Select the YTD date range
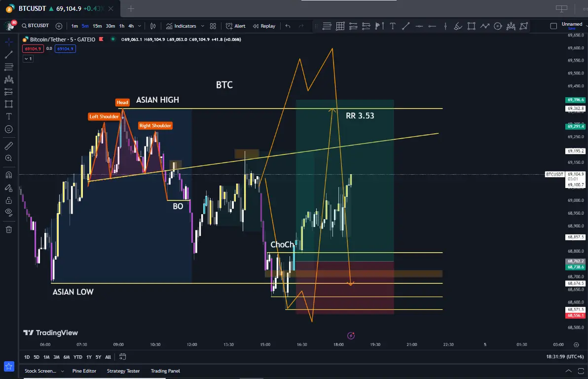 coord(77,357)
